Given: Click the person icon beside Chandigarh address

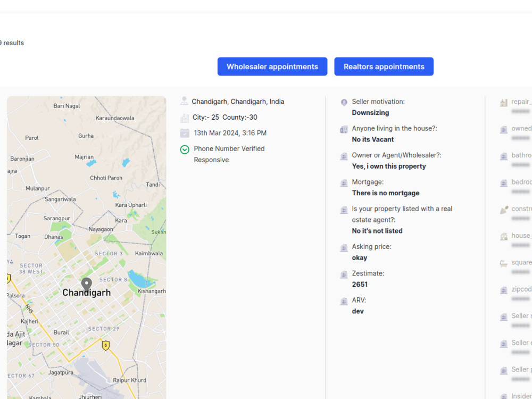Looking at the screenshot, I should pos(184,101).
